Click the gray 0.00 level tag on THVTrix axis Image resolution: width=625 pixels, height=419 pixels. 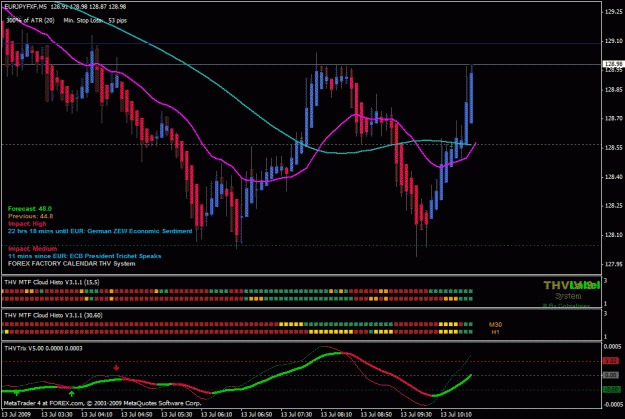pyautogui.click(x=611, y=375)
